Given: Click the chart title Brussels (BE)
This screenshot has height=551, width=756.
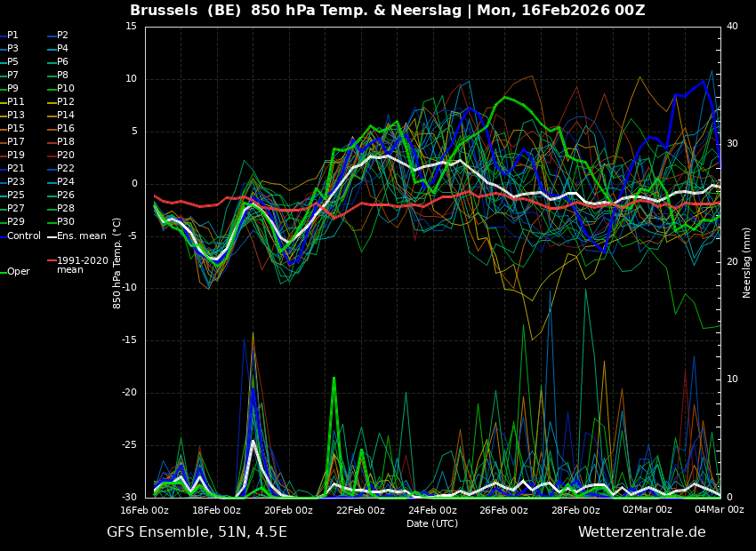Looking at the screenshot, I should click(186, 11).
